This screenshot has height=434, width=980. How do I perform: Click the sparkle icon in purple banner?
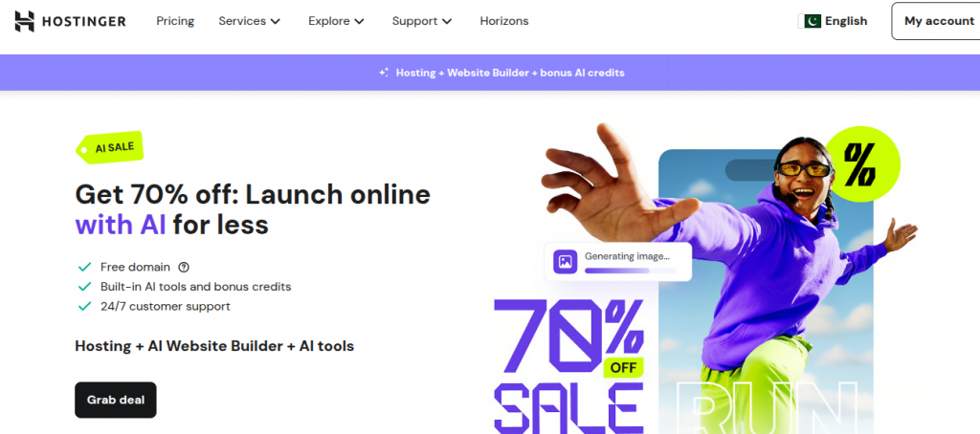click(x=385, y=73)
